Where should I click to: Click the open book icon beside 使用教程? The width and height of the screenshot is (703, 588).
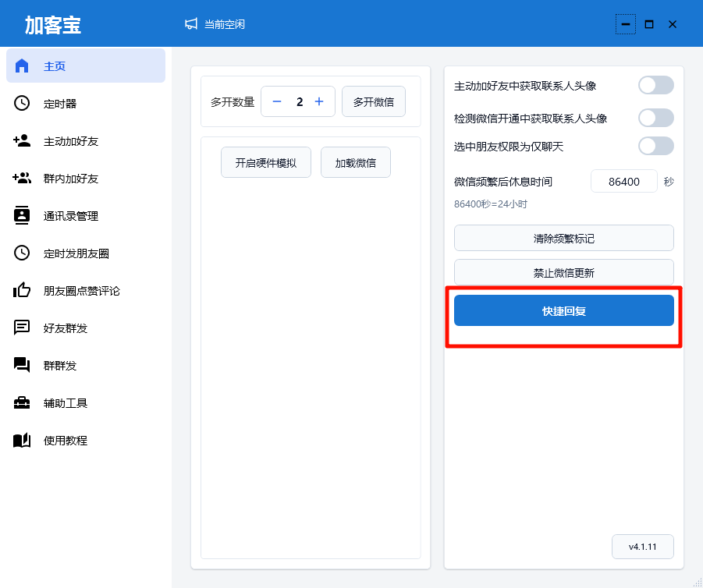click(22, 440)
